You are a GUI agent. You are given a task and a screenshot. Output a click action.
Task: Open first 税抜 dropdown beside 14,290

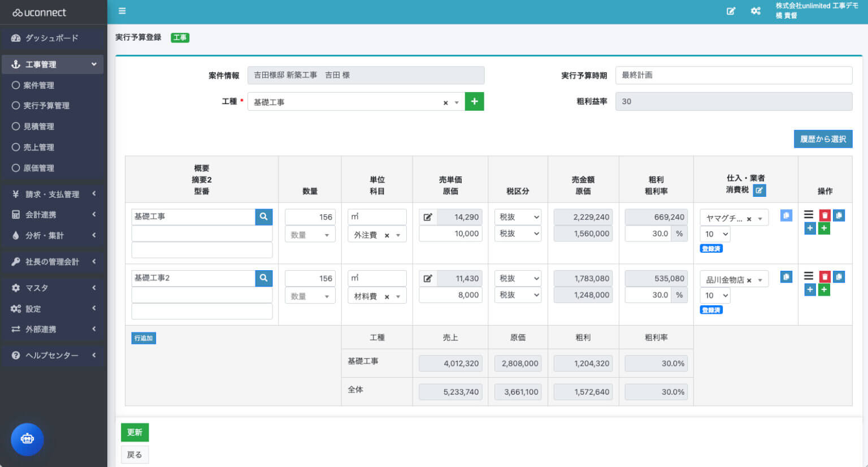[x=518, y=217]
